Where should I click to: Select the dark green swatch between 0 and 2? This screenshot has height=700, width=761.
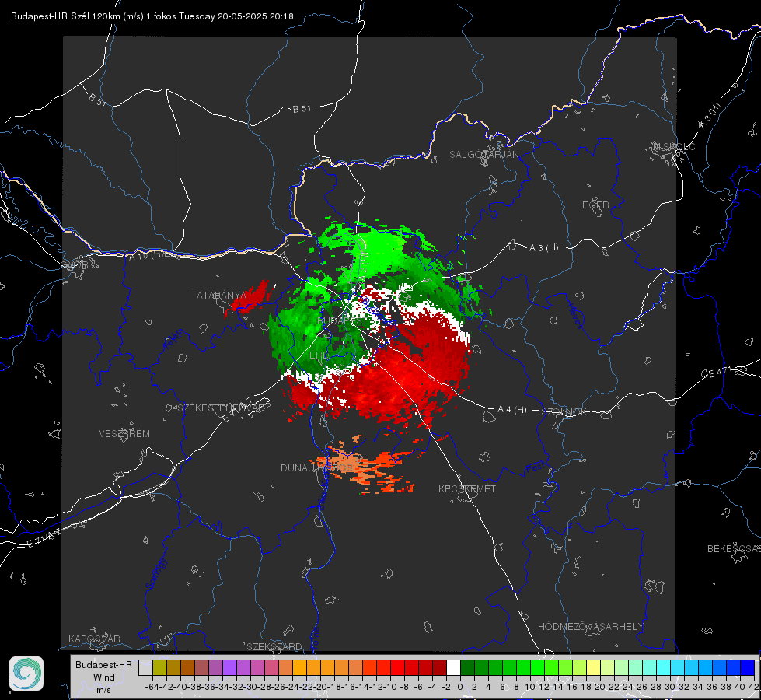click(467, 667)
